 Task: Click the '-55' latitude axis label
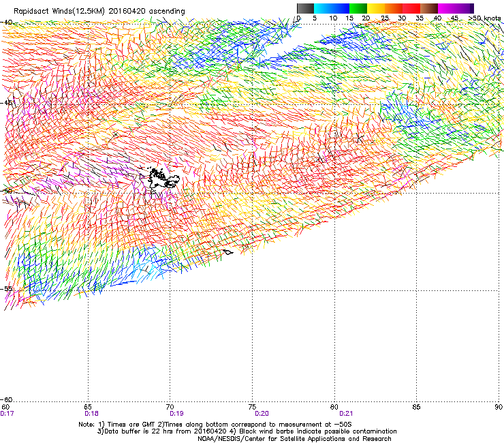[6, 289]
